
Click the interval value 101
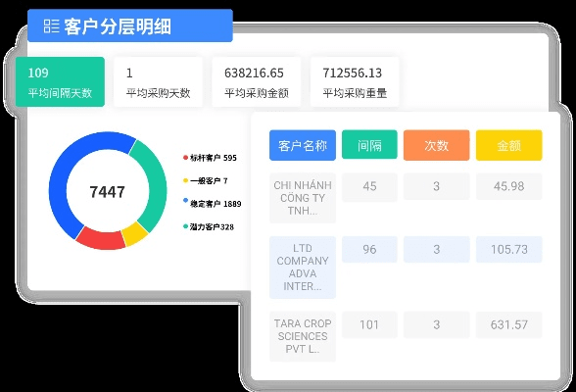tap(369, 324)
